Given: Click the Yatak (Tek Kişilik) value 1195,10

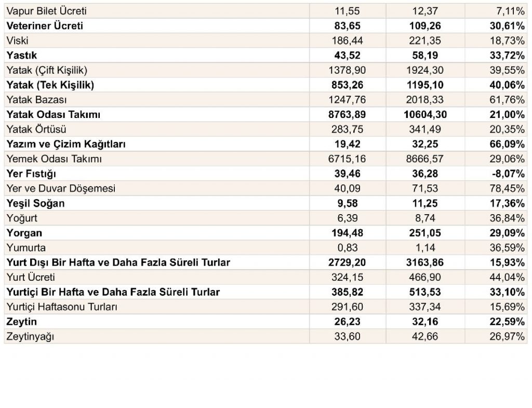Looking at the screenshot, I should click(425, 85).
